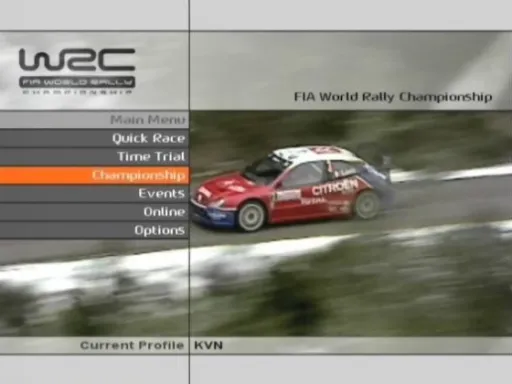Click the Current Profile label
The height and width of the screenshot is (384, 512).
coord(132,345)
